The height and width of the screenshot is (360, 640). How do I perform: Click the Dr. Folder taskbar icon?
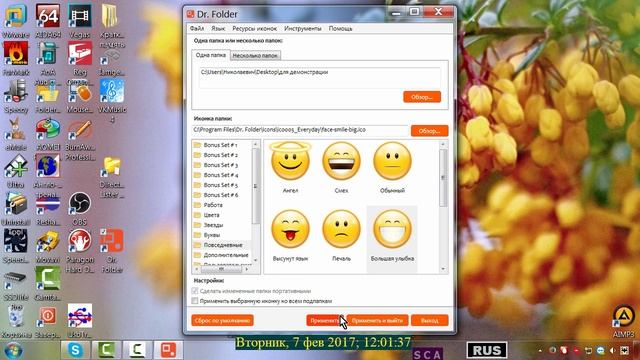tap(168, 350)
